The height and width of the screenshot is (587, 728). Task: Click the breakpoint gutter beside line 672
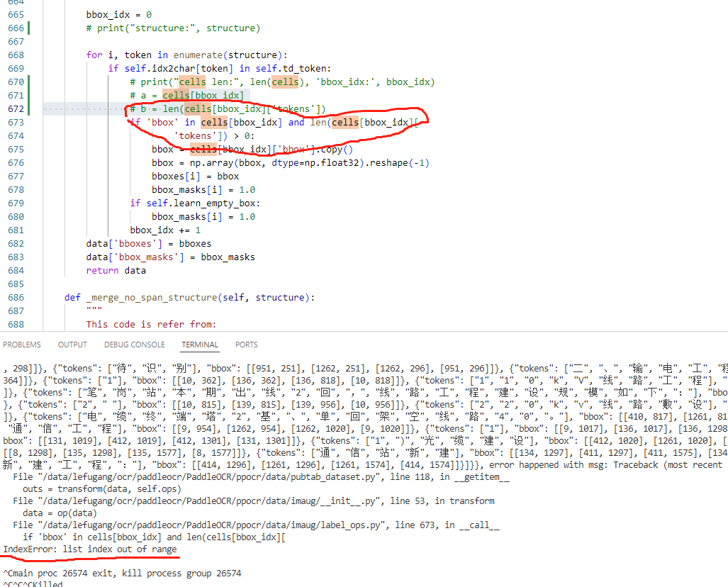[35, 108]
